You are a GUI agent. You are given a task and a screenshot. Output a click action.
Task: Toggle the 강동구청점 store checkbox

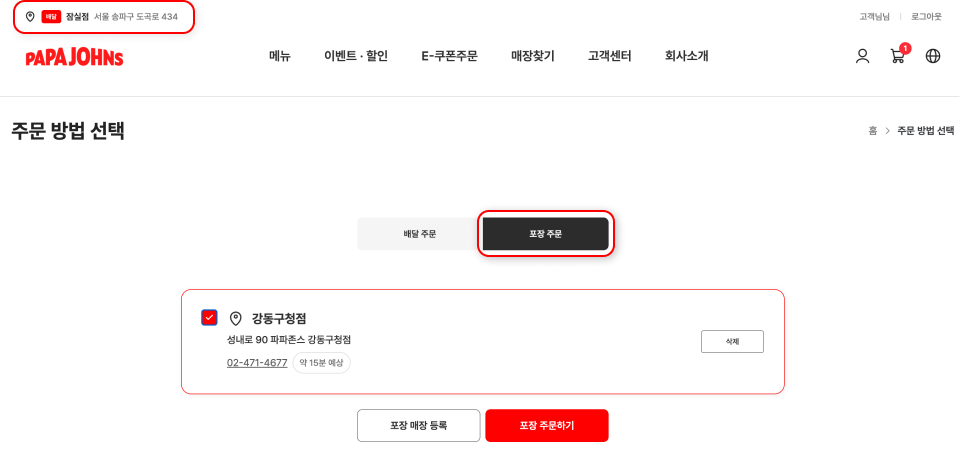pos(209,318)
